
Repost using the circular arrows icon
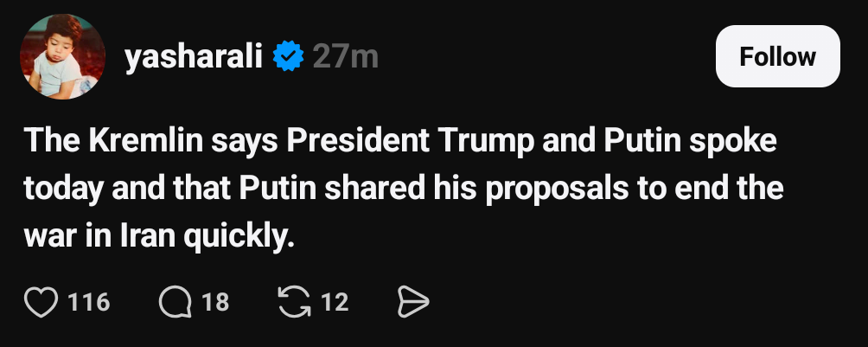click(294, 301)
